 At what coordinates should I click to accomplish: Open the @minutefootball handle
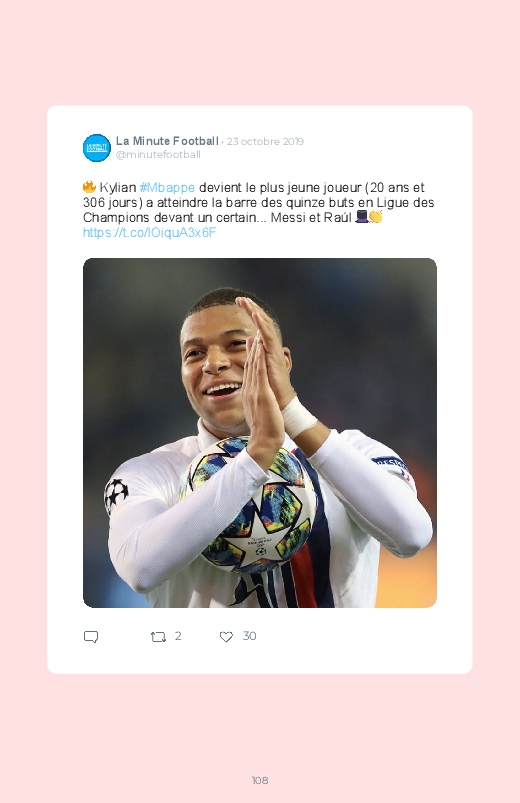pyautogui.click(x=158, y=155)
